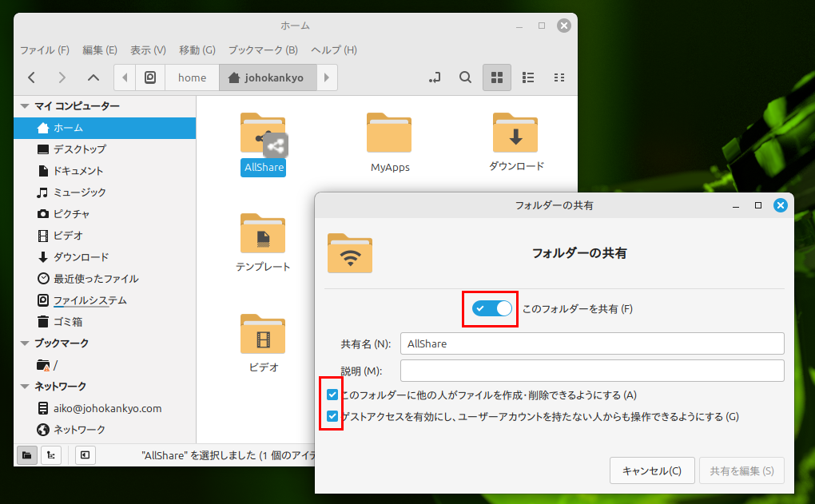Collapse the ブックマーク sidebar section
Image resolution: width=815 pixels, height=504 pixels.
click(x=25, y=343)
